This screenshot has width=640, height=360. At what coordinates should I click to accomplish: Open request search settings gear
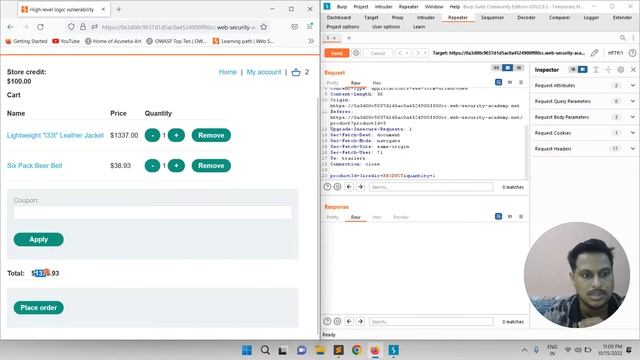click(x=338, y=187)
